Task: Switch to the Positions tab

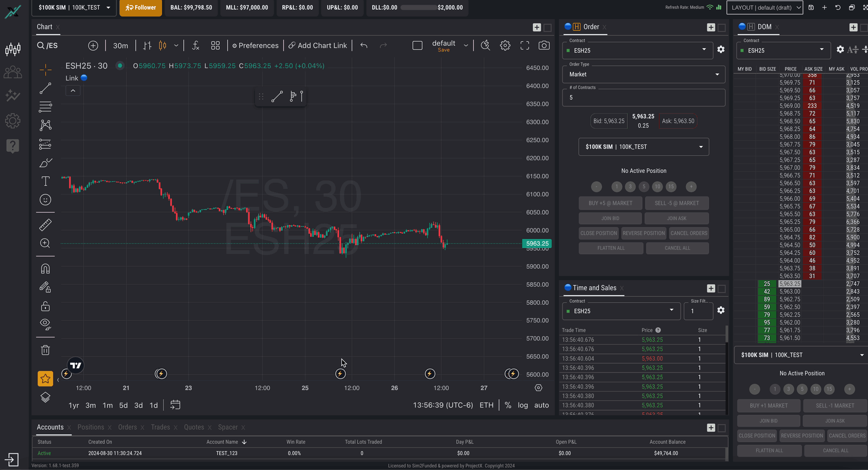Action: pos(91,427)
